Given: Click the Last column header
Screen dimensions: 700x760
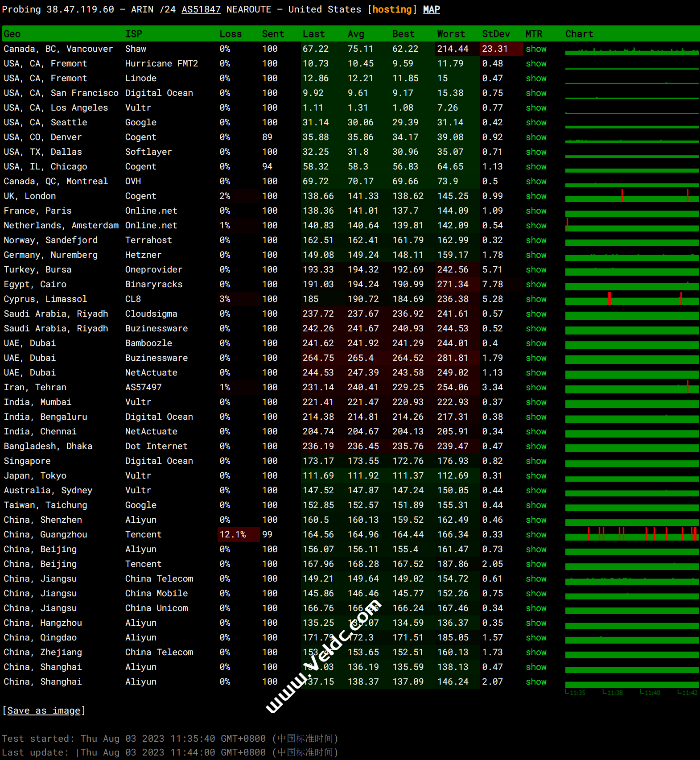Looking at the screenshot, I should [313, 34].
